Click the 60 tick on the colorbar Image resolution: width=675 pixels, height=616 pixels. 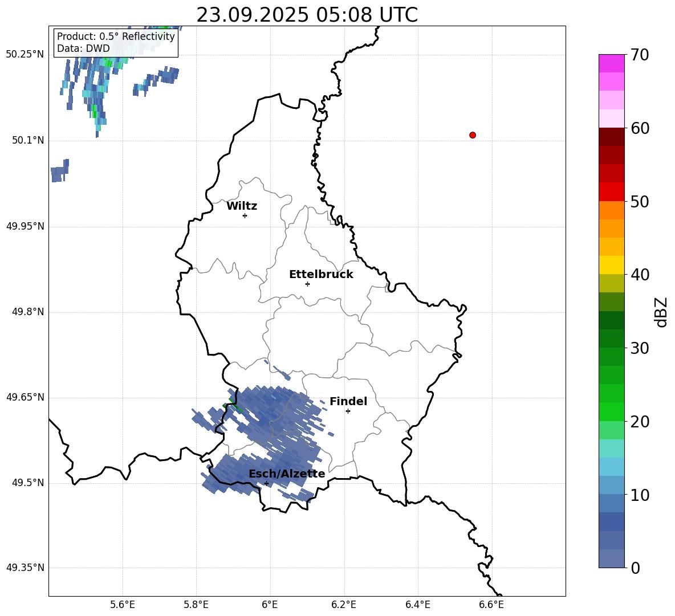click(639, 128)
